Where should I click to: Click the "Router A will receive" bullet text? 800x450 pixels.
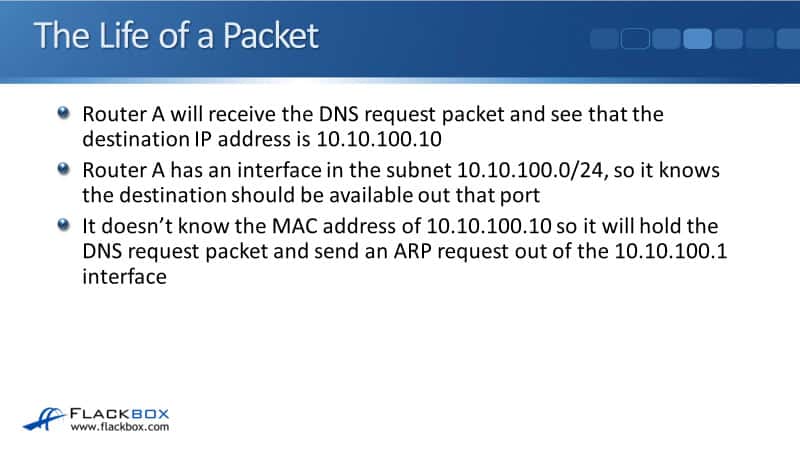180,115
